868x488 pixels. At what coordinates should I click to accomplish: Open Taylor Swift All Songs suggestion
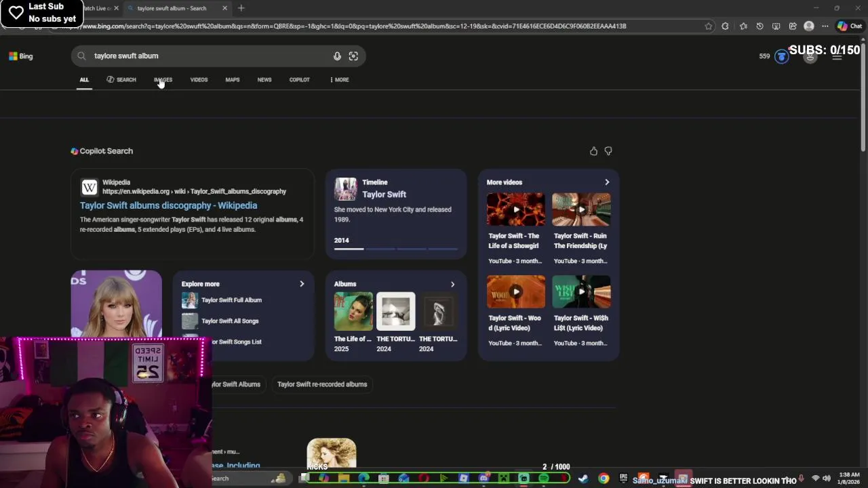pos(230,321)
